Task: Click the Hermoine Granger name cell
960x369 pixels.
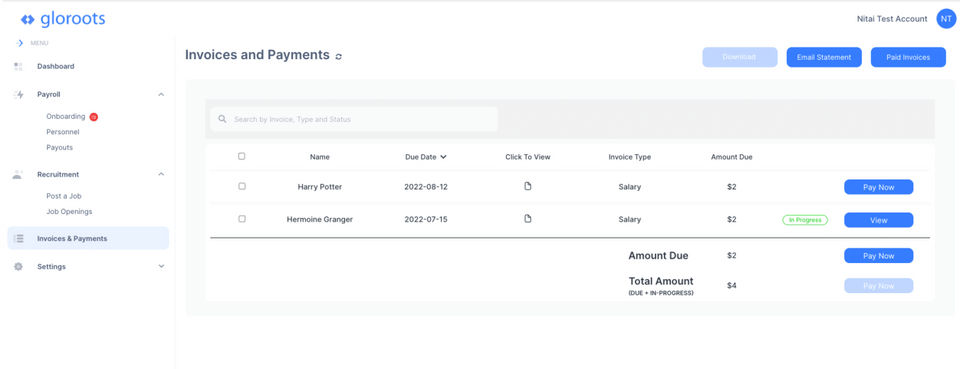Action: click(x=320, y=219)
